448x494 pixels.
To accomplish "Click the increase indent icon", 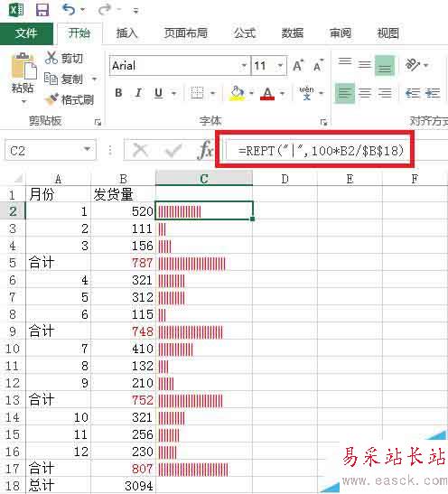I will pyautogui.click(x=433, y=93).
